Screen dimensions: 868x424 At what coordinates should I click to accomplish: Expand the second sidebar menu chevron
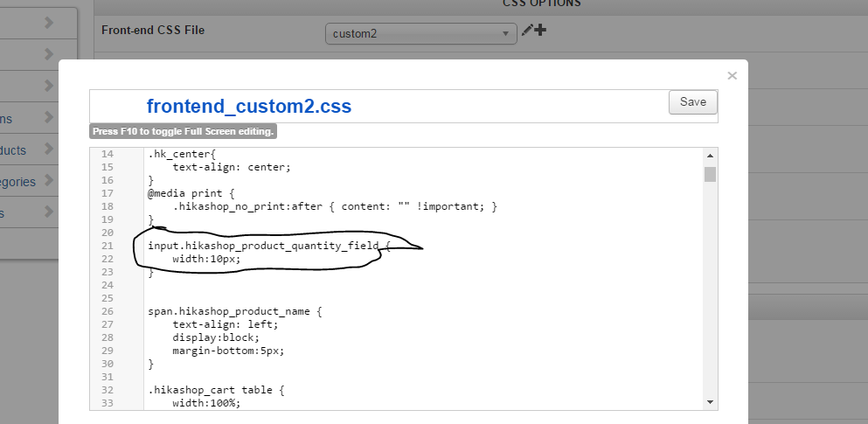click(49, 54)
